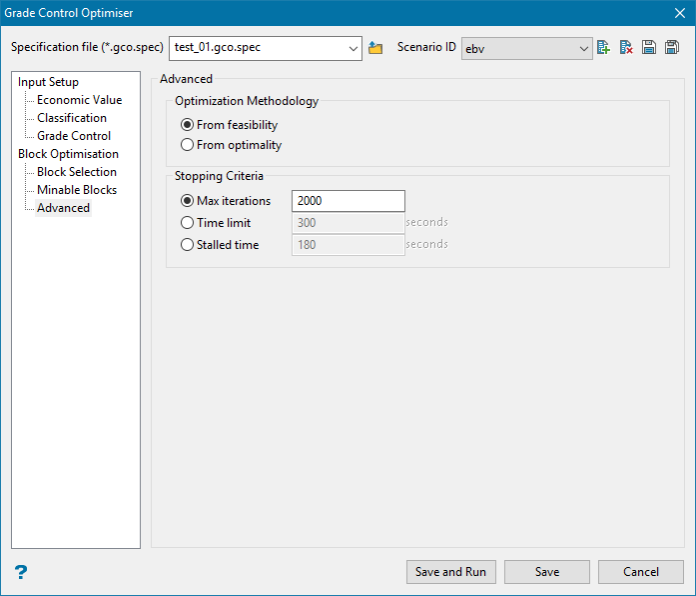Click the save all scenarios icon
Viewport: 696px width, 596px height.
(x=672, y=47)
